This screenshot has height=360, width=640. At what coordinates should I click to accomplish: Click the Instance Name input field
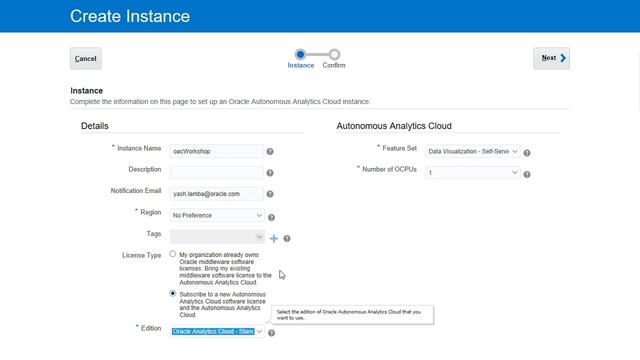(x=216, y=151)
